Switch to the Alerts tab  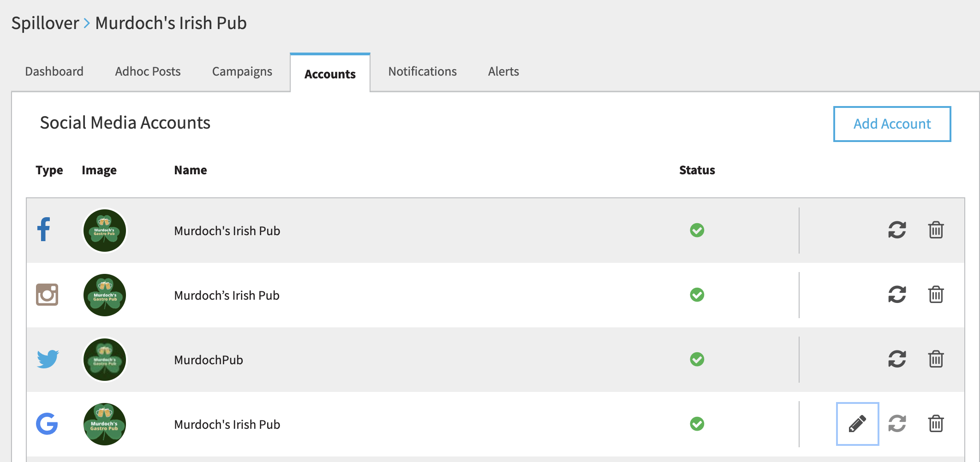[x=503, y=71]
